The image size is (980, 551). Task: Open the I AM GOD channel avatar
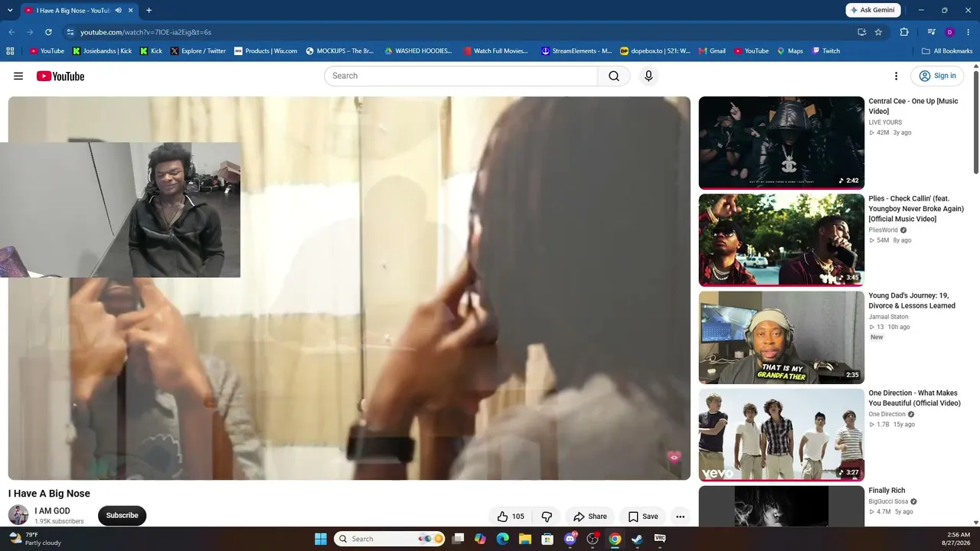[x=18, y=515]
